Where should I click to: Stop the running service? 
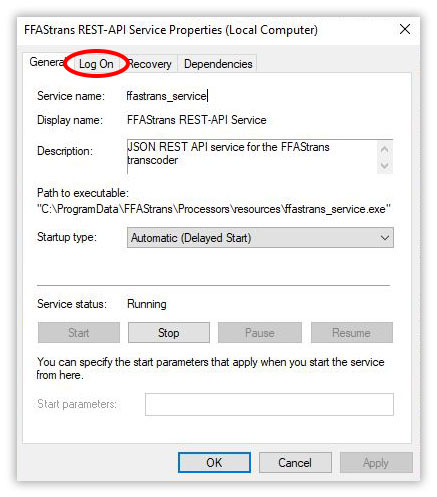(x=169, y=332)
